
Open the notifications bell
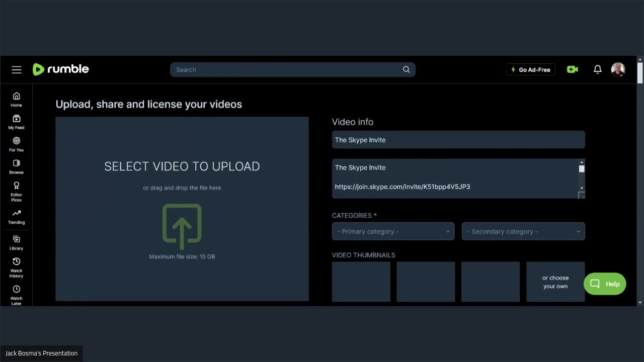click(598, 69)
